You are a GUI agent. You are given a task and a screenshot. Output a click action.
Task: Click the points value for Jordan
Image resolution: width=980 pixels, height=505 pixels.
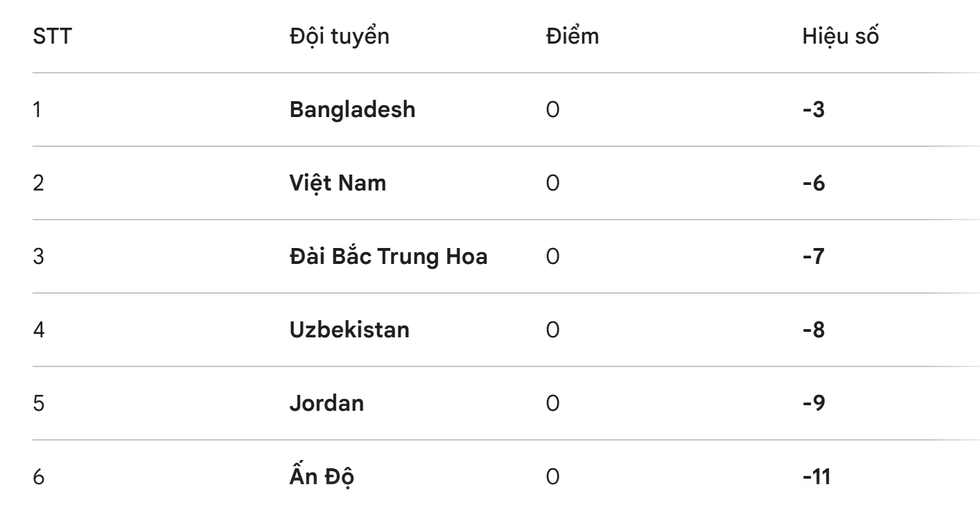pos(552,403)
